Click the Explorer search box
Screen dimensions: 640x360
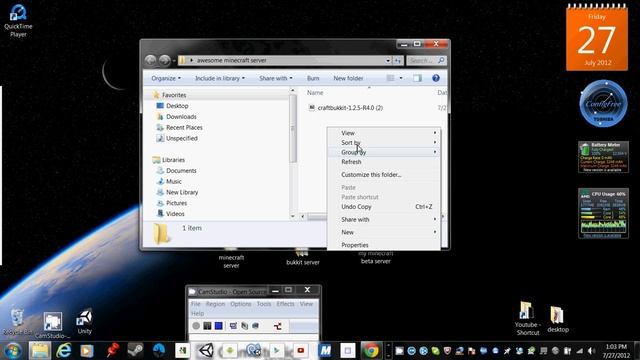pos(426,60)
